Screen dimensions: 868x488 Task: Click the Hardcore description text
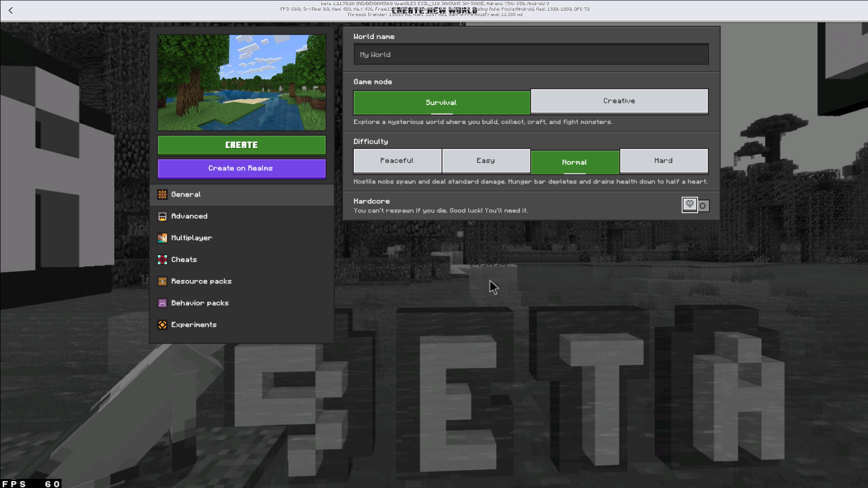(440, 210)
